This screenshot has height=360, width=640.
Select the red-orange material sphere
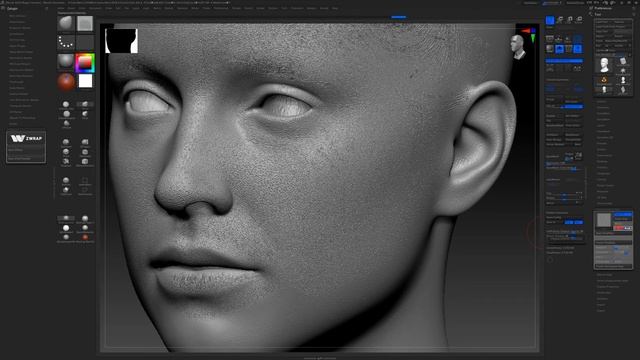pos(66,81)
